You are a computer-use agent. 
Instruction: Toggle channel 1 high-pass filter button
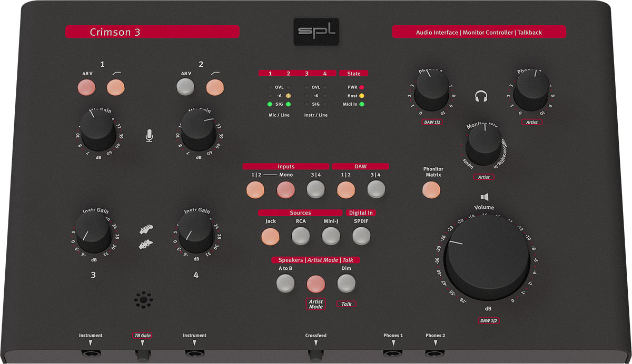tap(115, 87)
